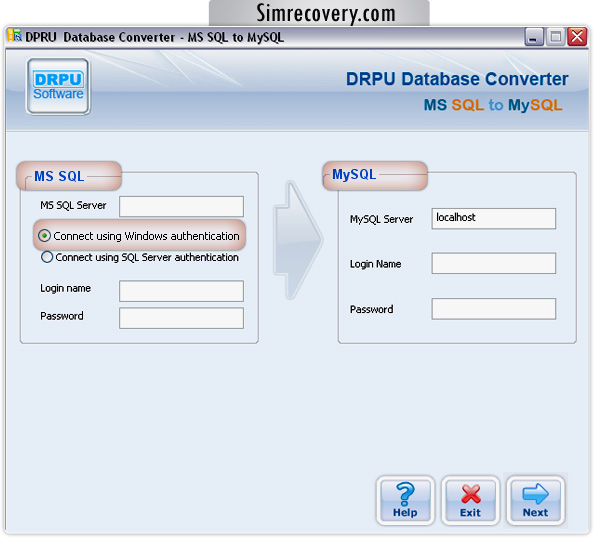Proceed with the Next button
Image resolution: width=594 pixels, height=538 pixels.
[x=535, y=500]
